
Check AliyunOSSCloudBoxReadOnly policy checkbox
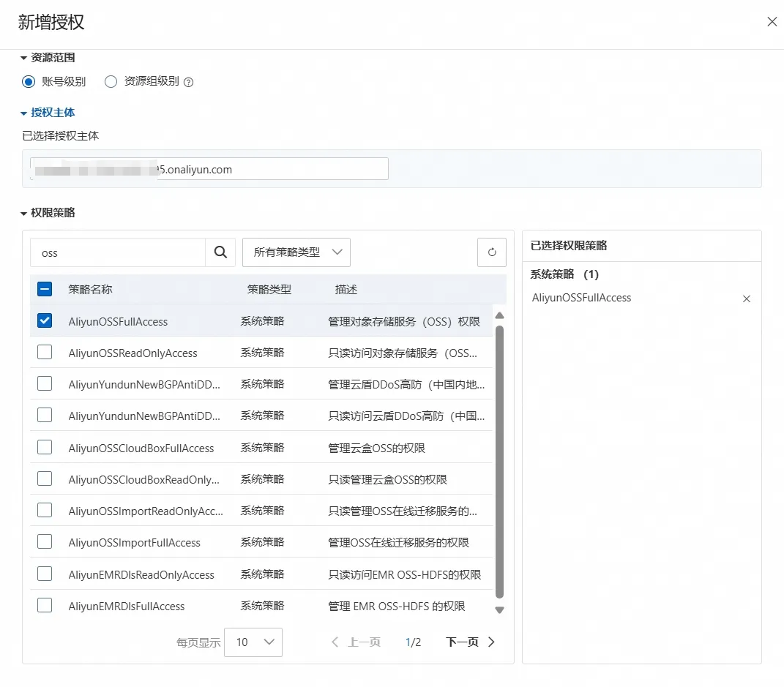point(45,478)
